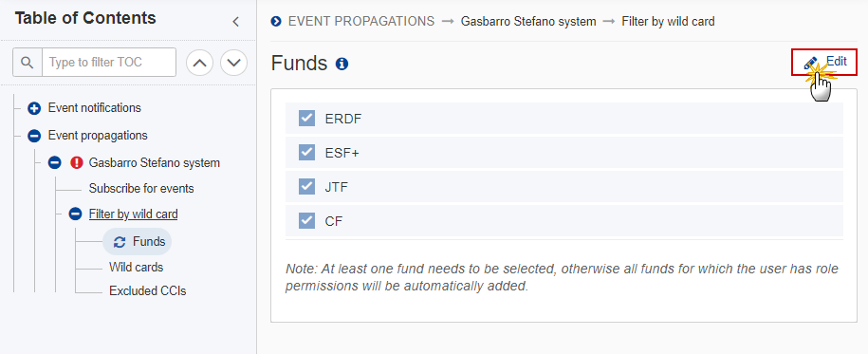Click the refresh icon beside Funds tree item
Screen dimensions: 868x354
(x=119, y=242)
